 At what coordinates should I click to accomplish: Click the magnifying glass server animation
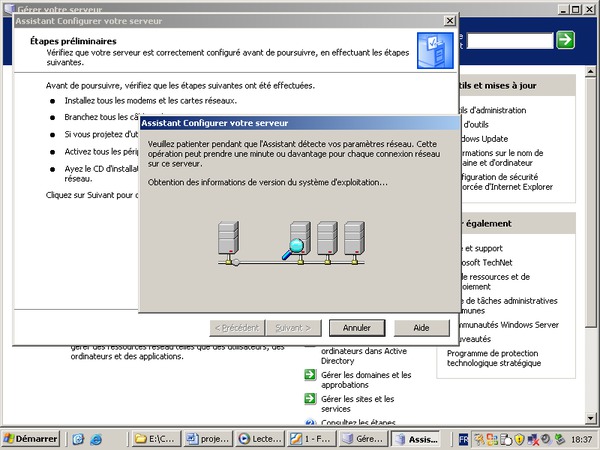[292, 243]
